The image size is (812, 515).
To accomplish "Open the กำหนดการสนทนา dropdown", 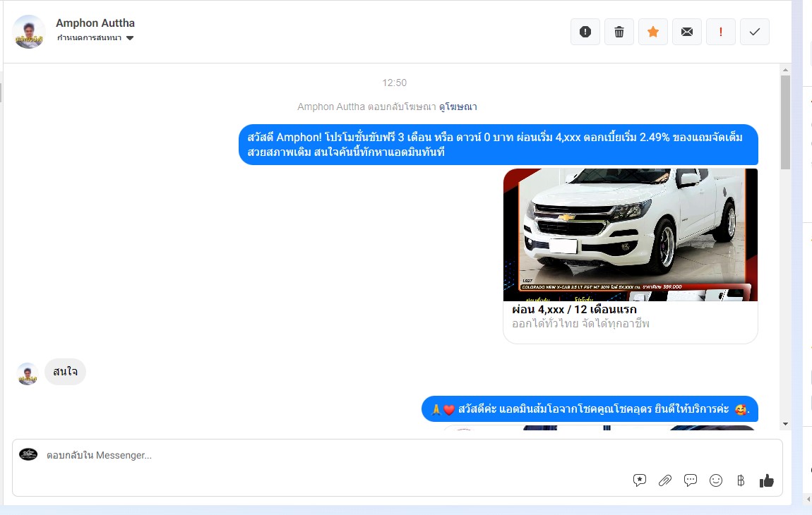I will tap(96, 38).
